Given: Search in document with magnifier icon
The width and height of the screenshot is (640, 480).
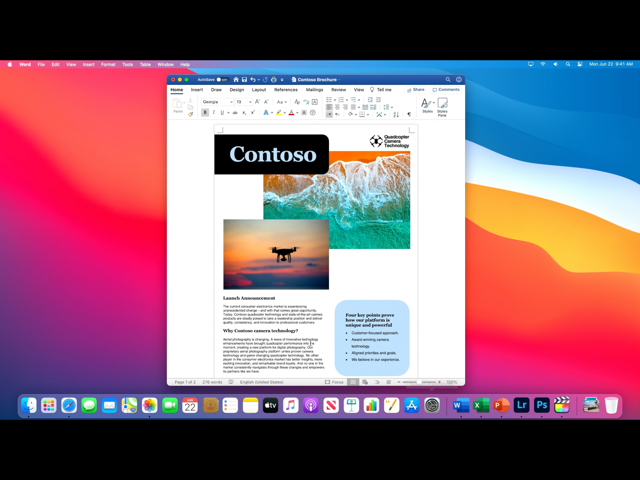Looking at the screenshot, I should pos(448,80).
